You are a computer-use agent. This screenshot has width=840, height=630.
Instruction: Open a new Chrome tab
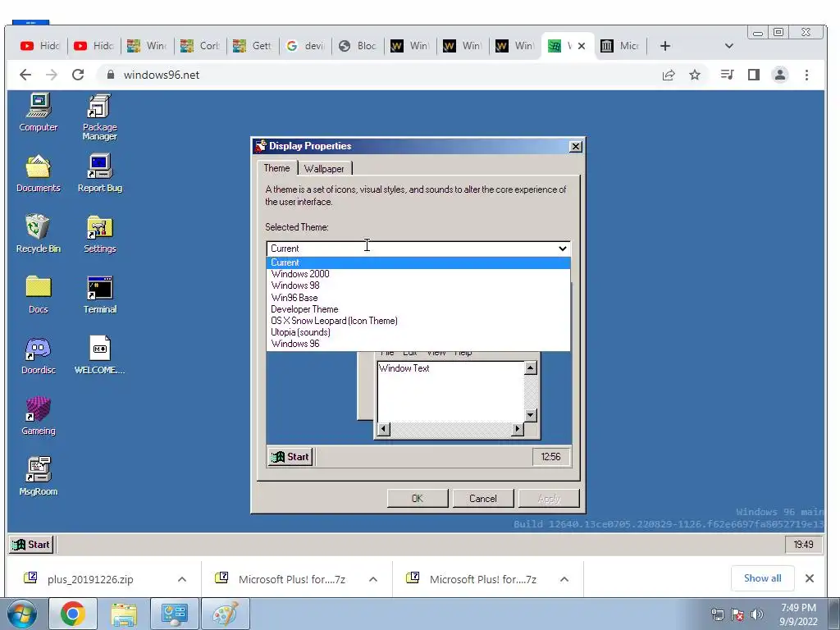[664, 46]
